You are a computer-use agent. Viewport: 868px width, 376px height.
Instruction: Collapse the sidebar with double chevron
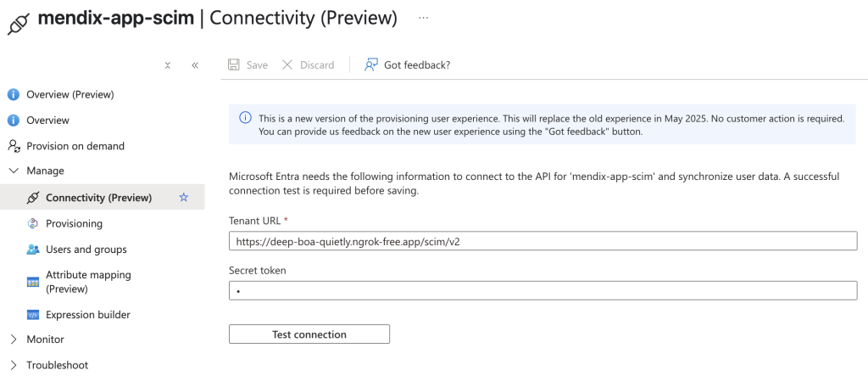195,65
